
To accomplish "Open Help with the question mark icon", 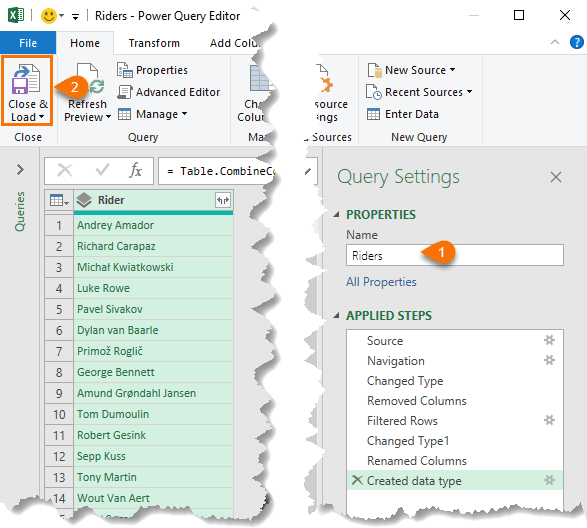I will click(577, 42).
